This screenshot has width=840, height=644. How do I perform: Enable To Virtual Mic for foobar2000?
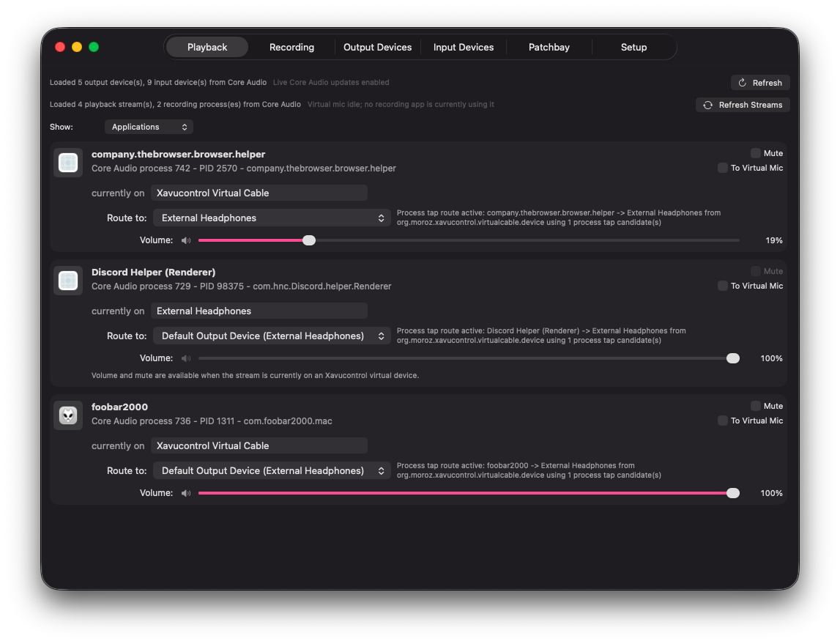point(723,421)
